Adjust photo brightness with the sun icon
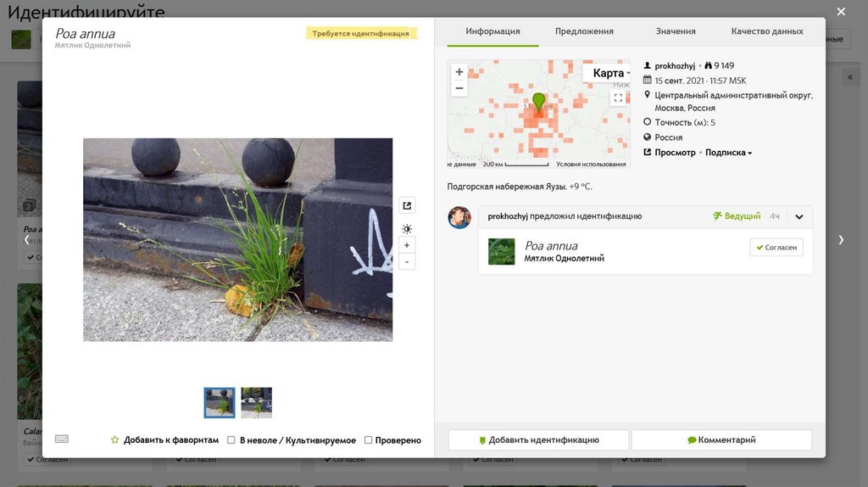Screen dimensions: 868x487 pos(407,229)
